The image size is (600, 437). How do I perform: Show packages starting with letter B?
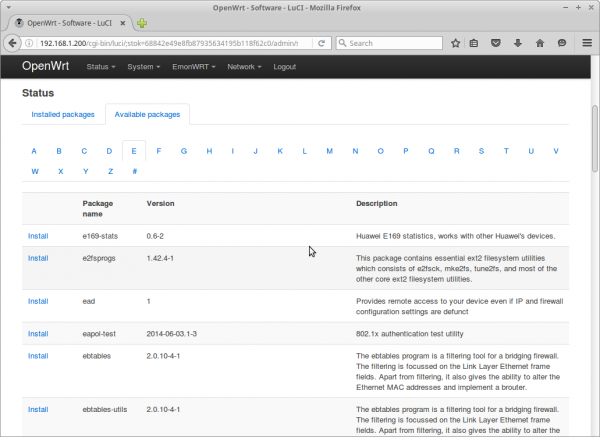[59, 151]
